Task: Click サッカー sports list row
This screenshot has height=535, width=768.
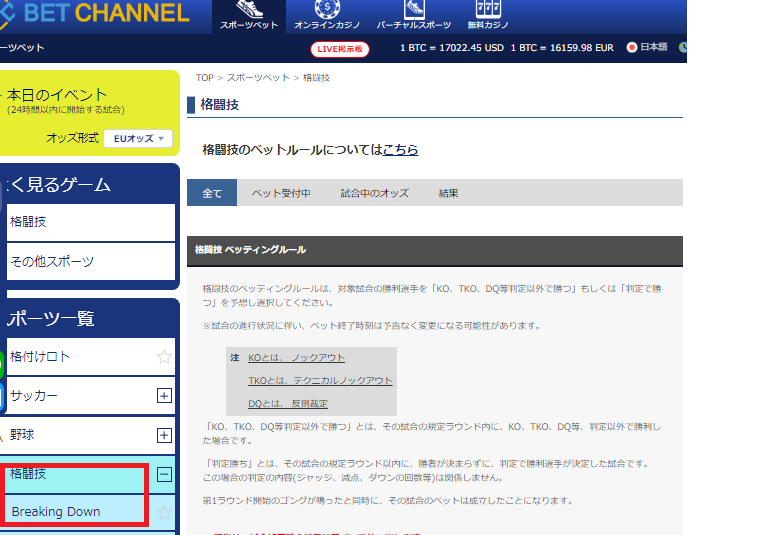Action: (x=91, y=395)
